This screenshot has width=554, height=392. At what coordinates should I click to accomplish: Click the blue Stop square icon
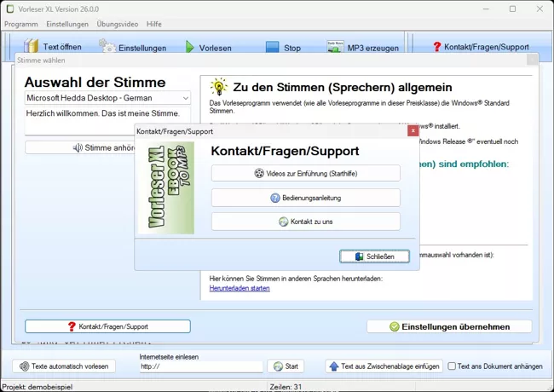(x=272, y=48)
